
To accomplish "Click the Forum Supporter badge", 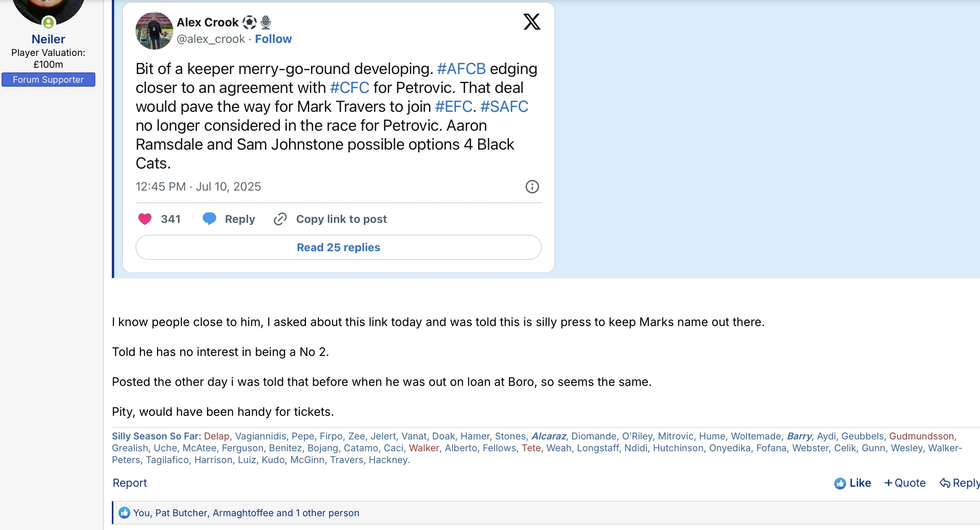I will pyautogui.click(x=48, y=80).
